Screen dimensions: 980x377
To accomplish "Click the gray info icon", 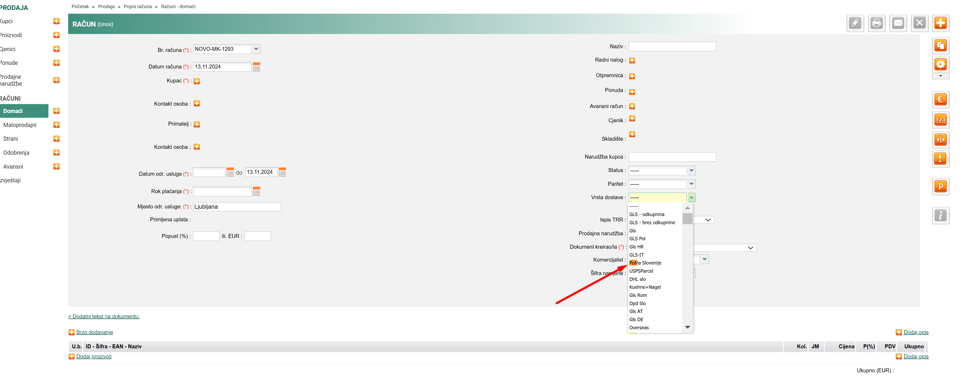I will (941, 216).
